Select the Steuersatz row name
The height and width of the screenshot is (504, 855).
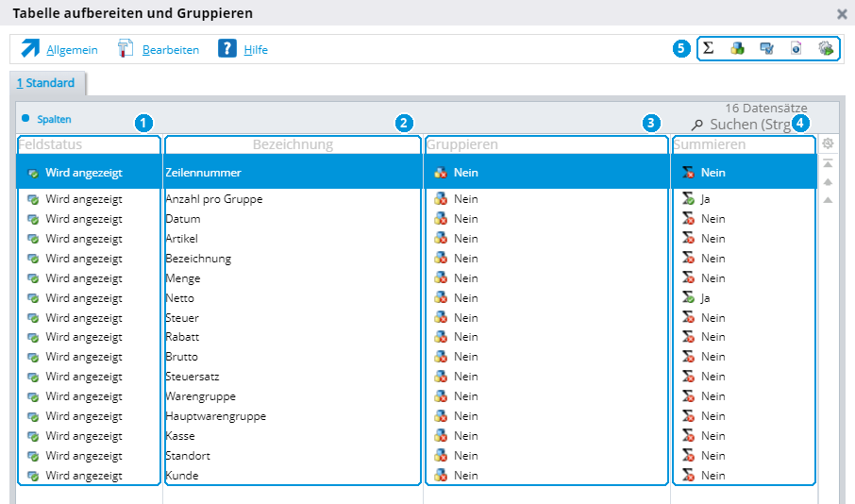(x=192, y=377)
